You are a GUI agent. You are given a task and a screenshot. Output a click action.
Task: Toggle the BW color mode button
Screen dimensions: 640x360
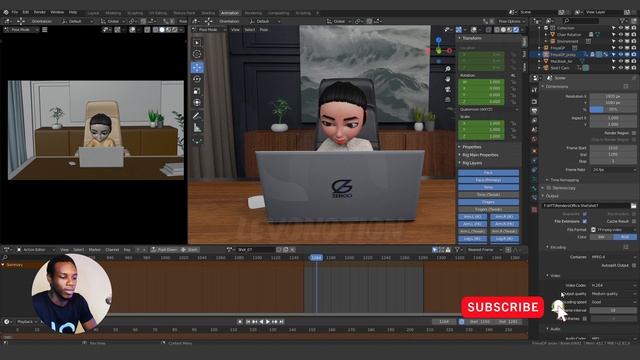click(602, 237)
